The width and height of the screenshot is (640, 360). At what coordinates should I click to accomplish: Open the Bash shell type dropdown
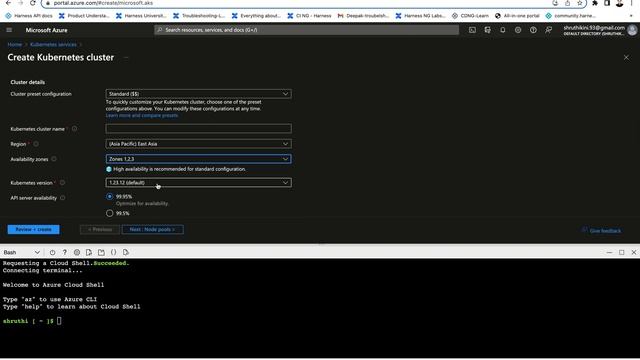(21, 252)
